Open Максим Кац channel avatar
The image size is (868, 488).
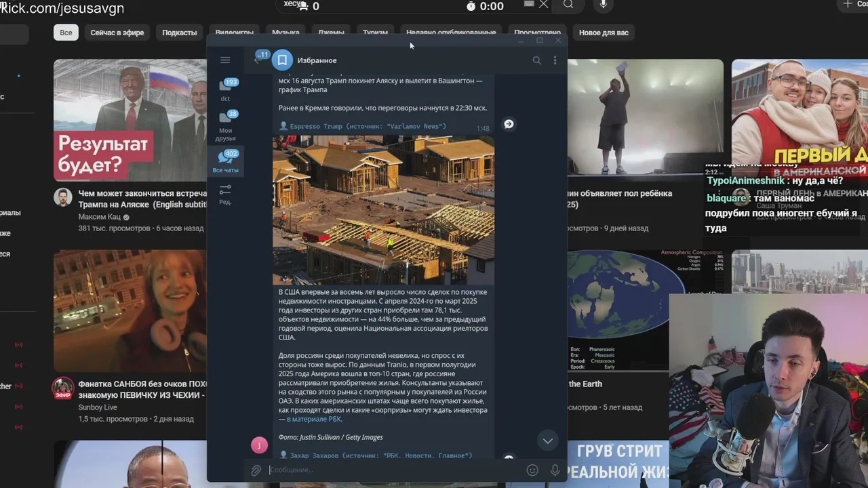click(63, 197)
